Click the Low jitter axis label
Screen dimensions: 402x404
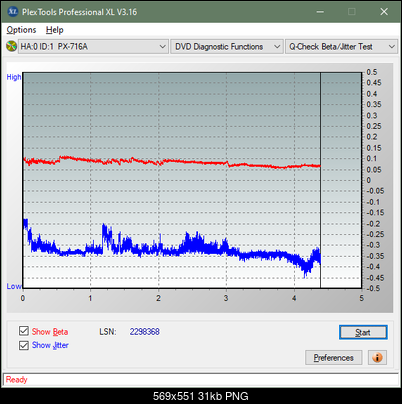(14, 286)
